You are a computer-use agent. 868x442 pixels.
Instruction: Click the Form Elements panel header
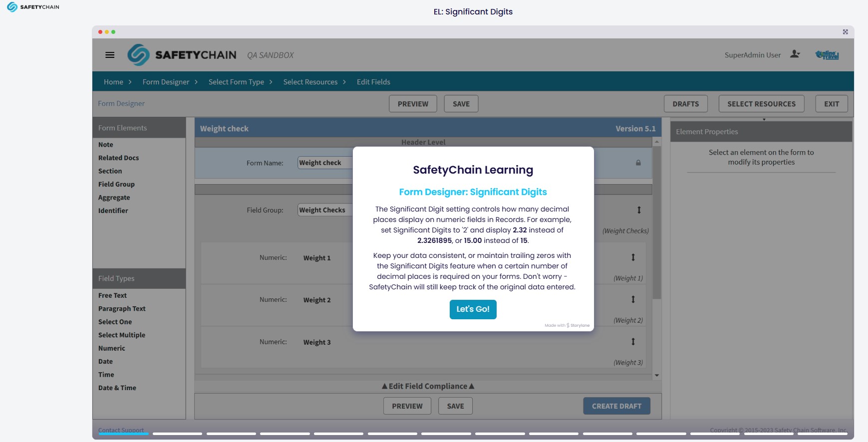[139, 128]
